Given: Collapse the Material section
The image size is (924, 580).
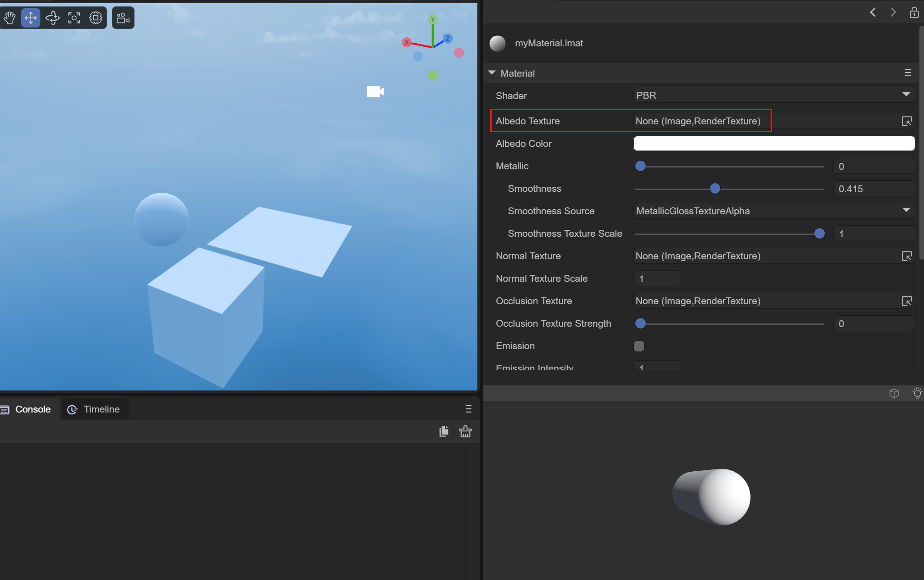Looking at the screenshot, I should (x=492, y=73).
